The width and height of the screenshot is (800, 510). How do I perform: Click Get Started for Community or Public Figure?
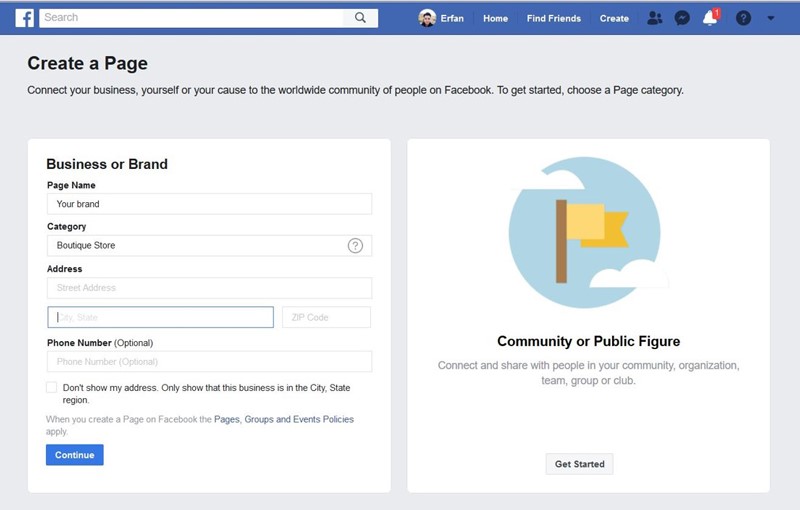point(579,464)
